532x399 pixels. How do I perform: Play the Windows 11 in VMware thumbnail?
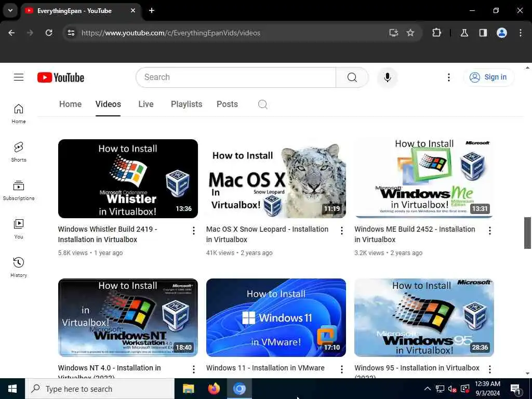(x=276, y=317)
